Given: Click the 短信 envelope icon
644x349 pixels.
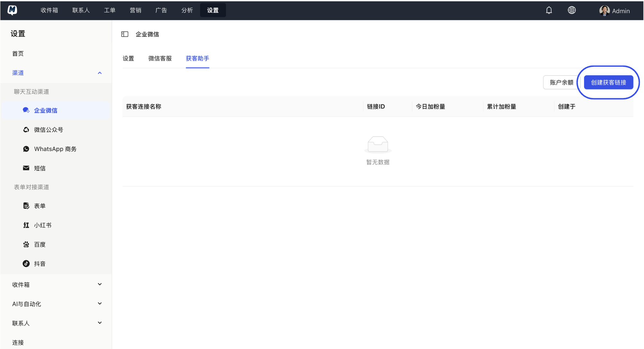Looking at the screenshot, I should click(x=26, y=168).
